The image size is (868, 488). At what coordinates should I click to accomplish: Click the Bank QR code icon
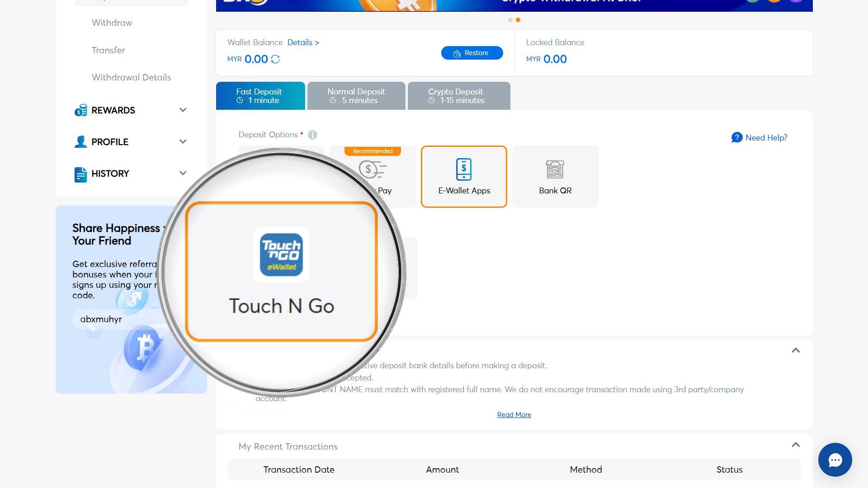click(x=555, y=169)
